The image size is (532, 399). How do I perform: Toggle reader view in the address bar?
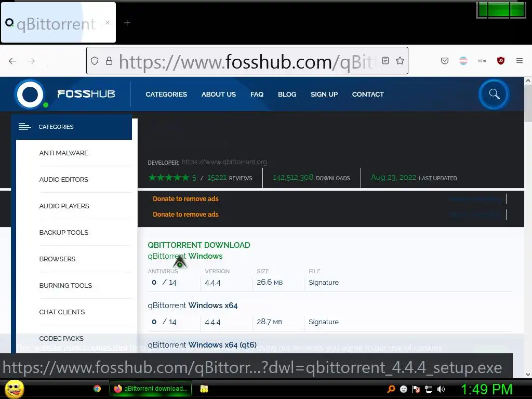pyautogui.click(x=385, y=61)
